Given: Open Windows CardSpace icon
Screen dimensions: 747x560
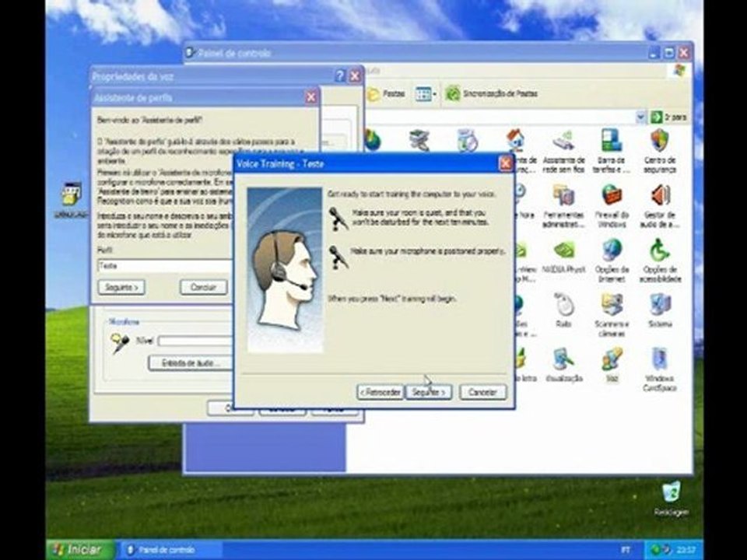Looking at the screenshot, I should pyautogui.click(x=660, y=369).
